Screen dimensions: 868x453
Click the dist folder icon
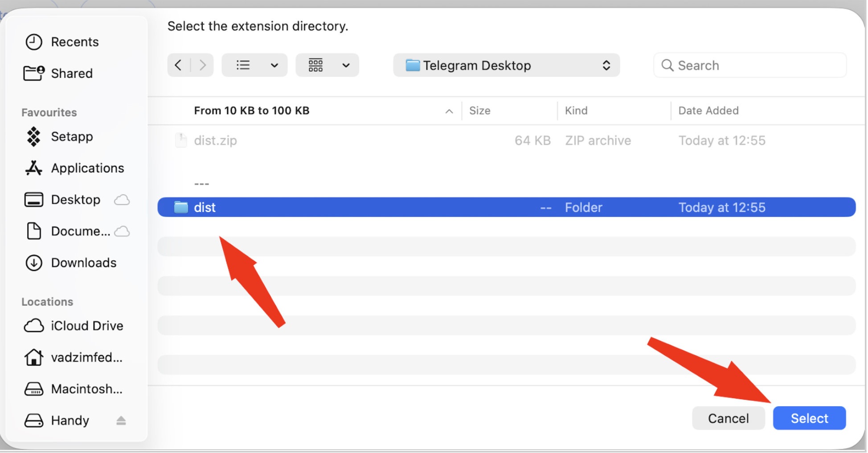tap(181, 207)
